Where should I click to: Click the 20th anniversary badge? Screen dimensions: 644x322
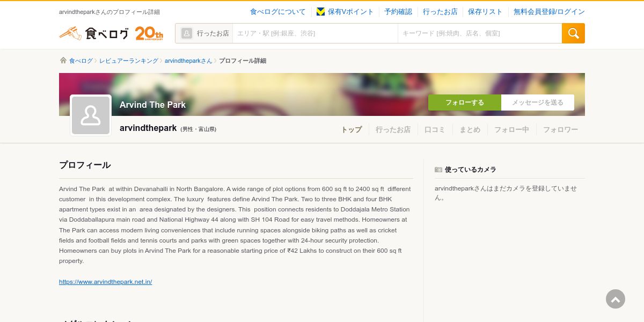pos(149,33)
